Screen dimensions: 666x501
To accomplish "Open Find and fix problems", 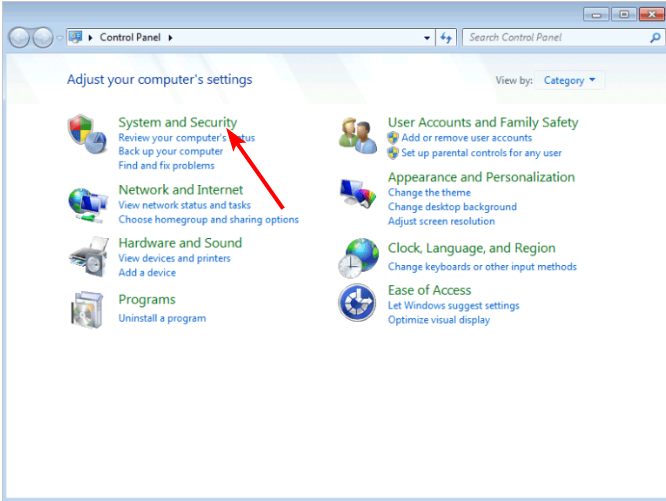I will (x=166, y=165).
